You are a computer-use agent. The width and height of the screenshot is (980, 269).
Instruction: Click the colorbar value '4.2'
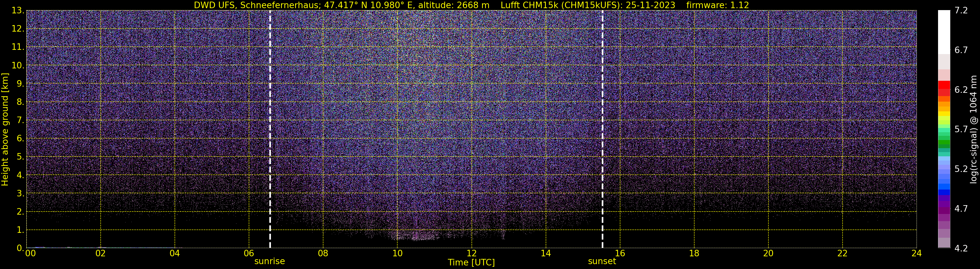point(961,248)
